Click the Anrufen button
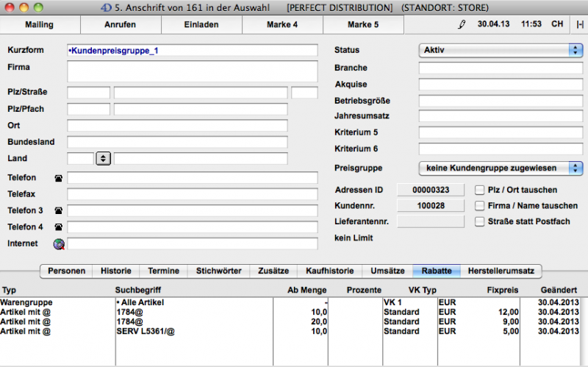This screenshot has height=367, width=588. click(119, 24)
